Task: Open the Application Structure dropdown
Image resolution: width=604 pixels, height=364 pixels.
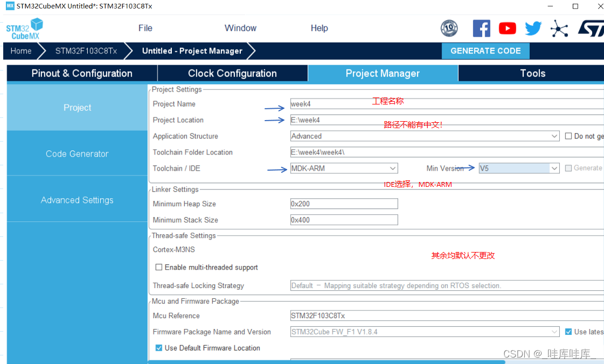Action: coord(425,136)
